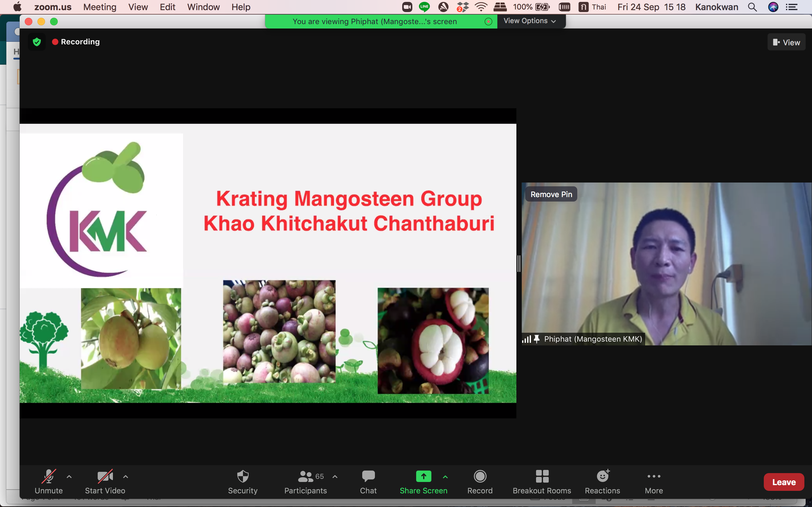Screen dimensions: 812x507
Task: Open the Reactions smiley icon
Action: [x=603, y=477]
